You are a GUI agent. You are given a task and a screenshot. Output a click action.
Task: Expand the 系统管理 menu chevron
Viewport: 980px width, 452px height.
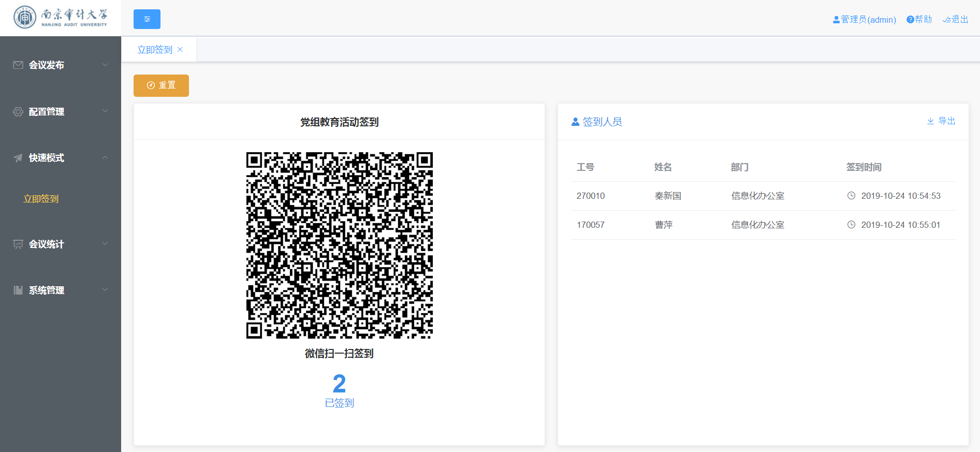[x=105, y=289]
